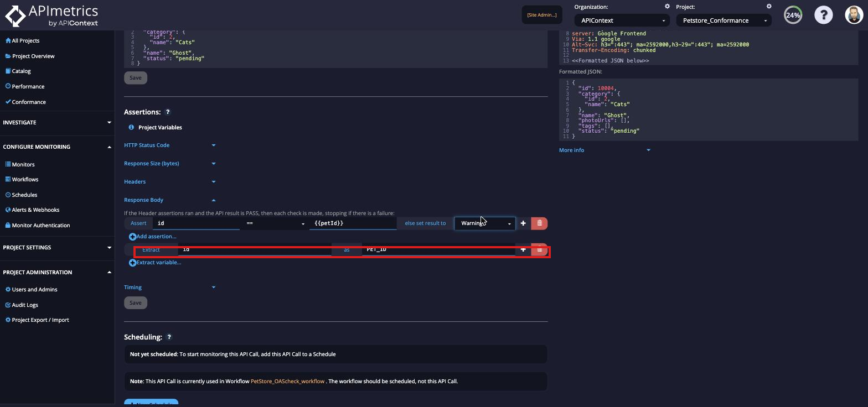Click Save below the request body

pos(136,78)
